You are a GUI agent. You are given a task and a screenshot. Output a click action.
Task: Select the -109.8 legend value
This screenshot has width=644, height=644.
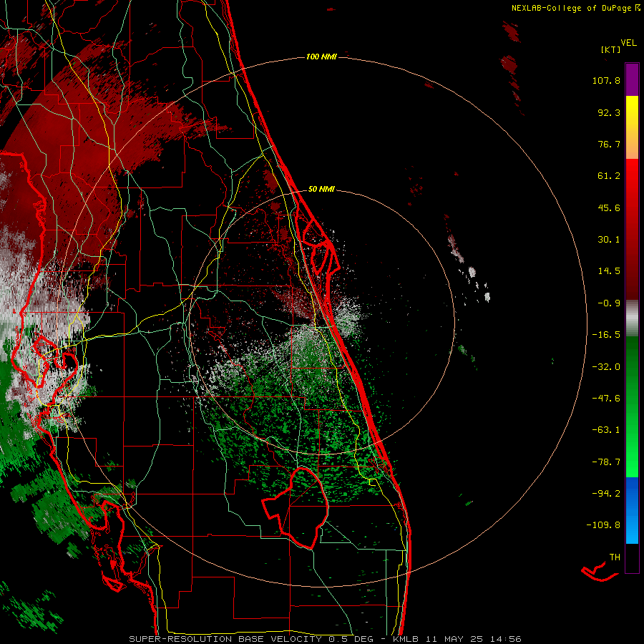point(603,525)
